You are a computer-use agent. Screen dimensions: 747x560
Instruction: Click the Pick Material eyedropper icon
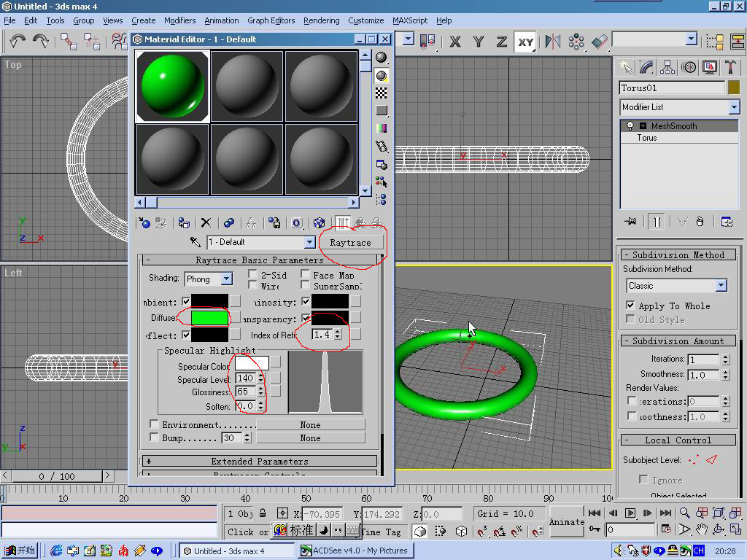tap(196, 242)
